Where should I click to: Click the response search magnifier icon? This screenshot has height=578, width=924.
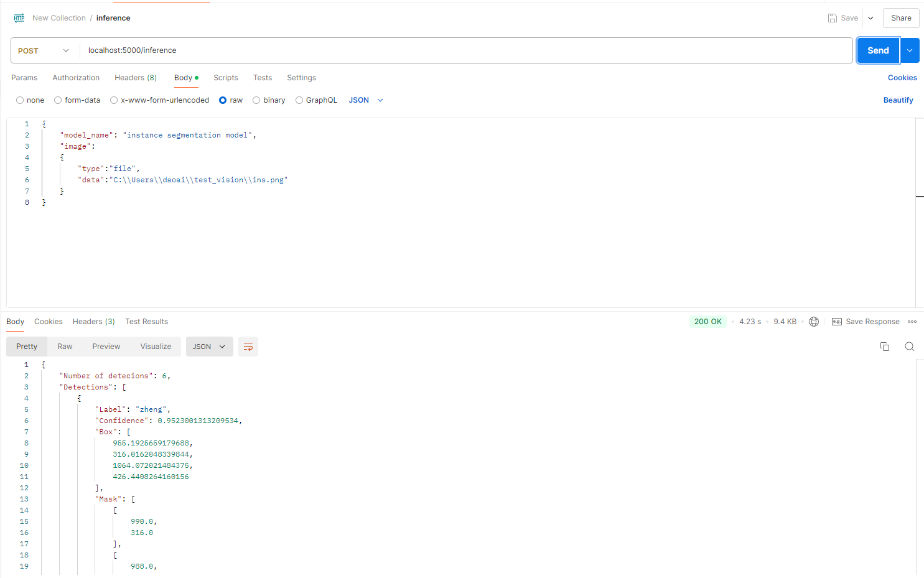pyautogui.click(x=910, y=347)
